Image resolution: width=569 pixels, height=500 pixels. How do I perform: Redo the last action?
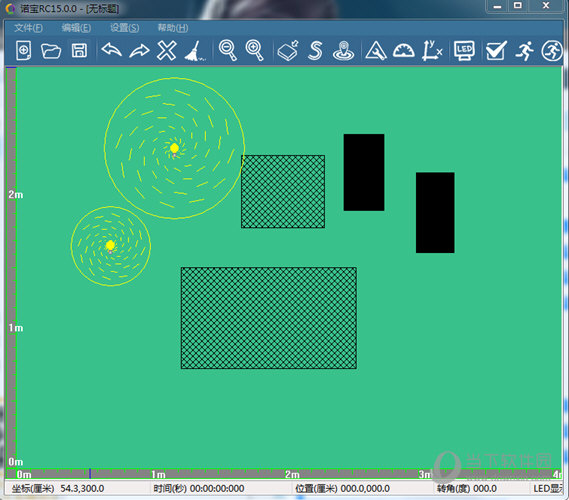pos(139,50)
